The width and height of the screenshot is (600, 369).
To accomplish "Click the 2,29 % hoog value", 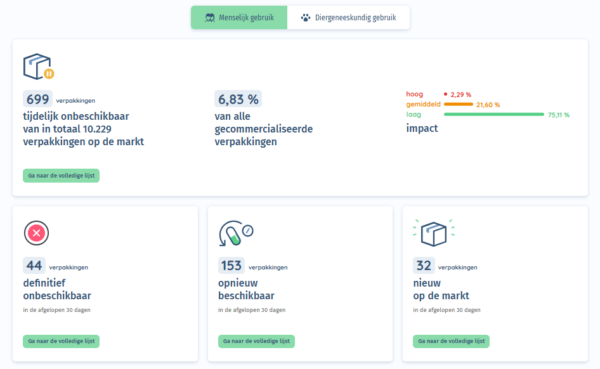I will pyautogui.click(x=461, y=95).
